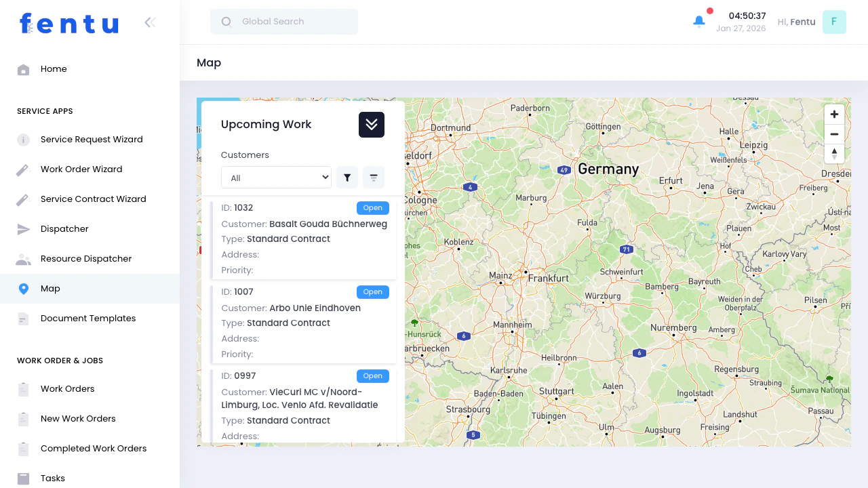Viewport: 868px width, 488px height.
Task: Open the Work Order Wizard
Action: pyautogui.click(x=81, y=169)
